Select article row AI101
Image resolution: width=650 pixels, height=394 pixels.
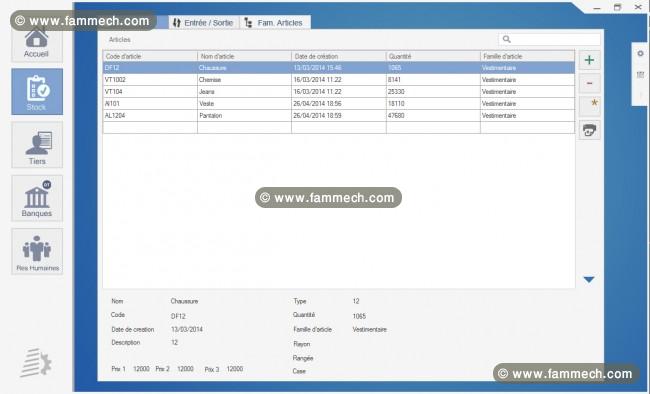click(339, 104)
